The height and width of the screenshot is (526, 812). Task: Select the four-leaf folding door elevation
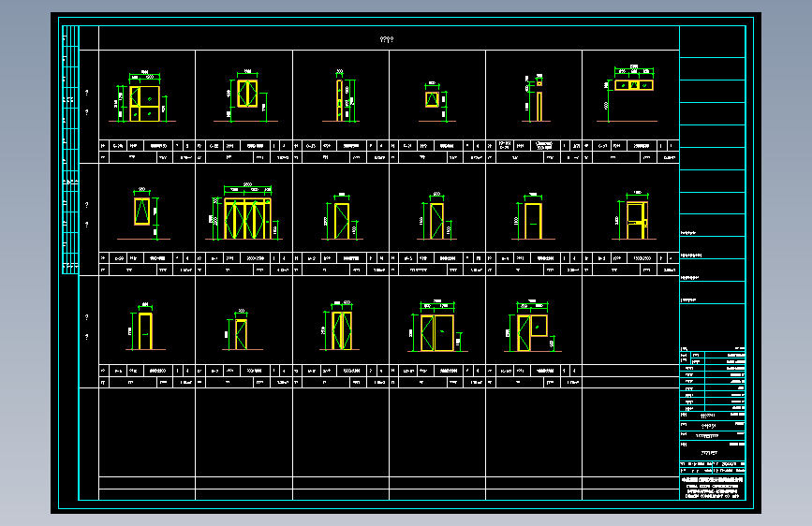click(247, 218)
